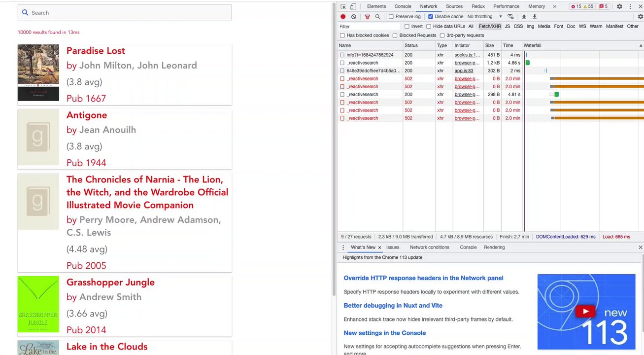Click the book Search input field
644x355 pixels.
pyautogui.click(x=125, y=13)
